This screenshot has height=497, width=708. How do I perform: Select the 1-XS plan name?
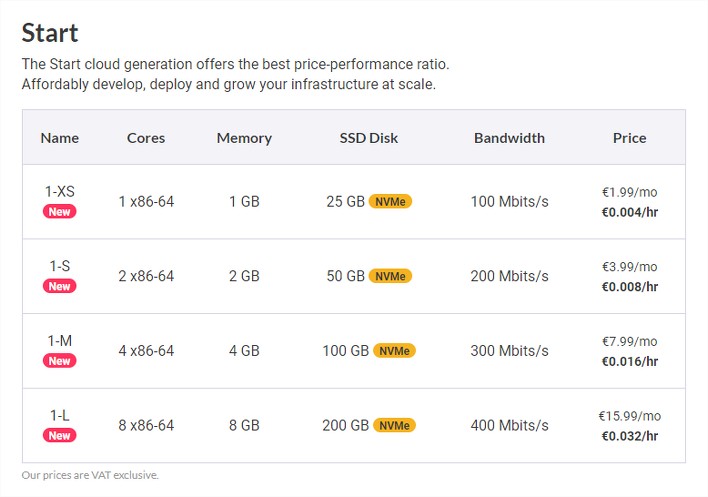click(60, 191)
